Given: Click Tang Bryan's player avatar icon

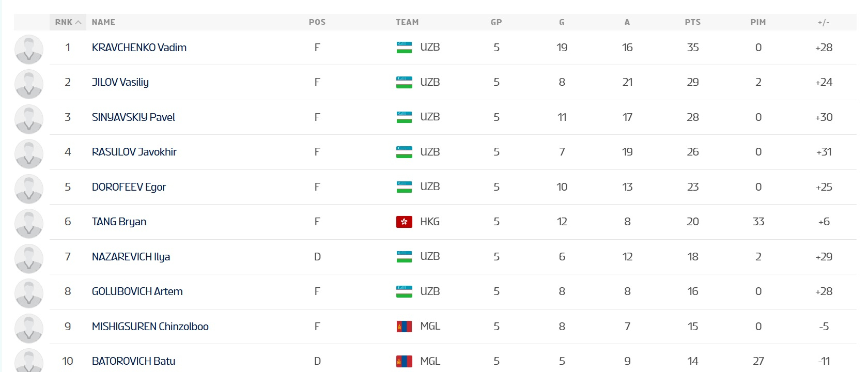Looking at the screenshot, I should 29,223.
